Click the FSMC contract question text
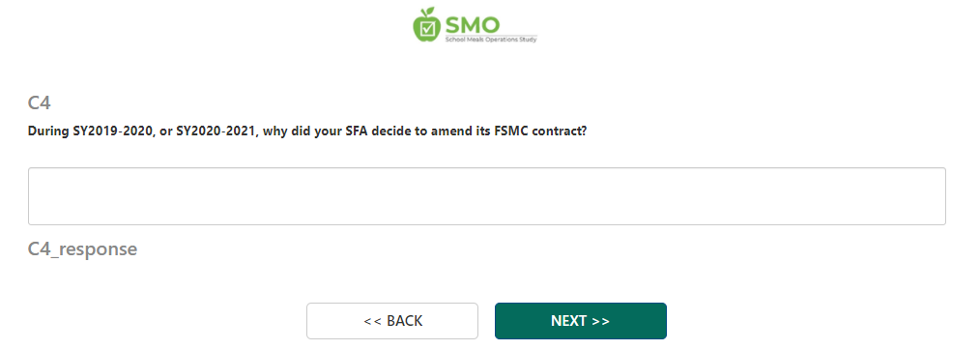 click(307, 131)
